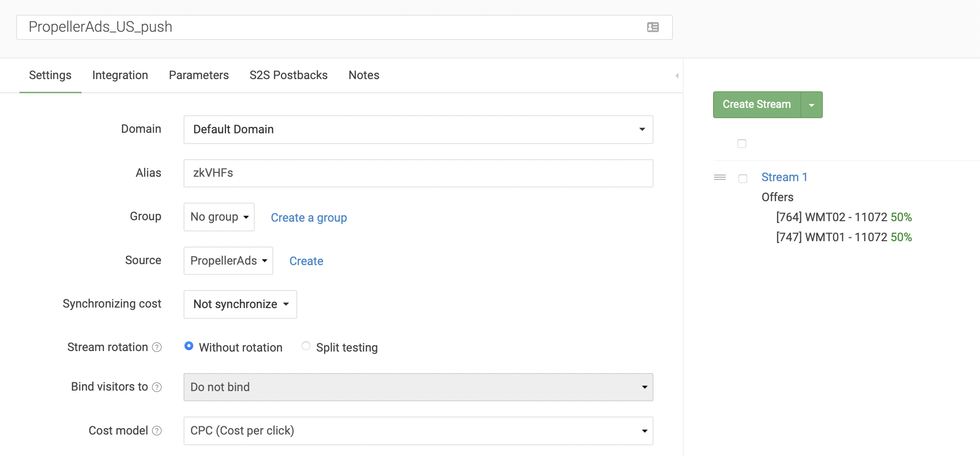
Task: Open the Stream 1 link
Action: point(784,177)
